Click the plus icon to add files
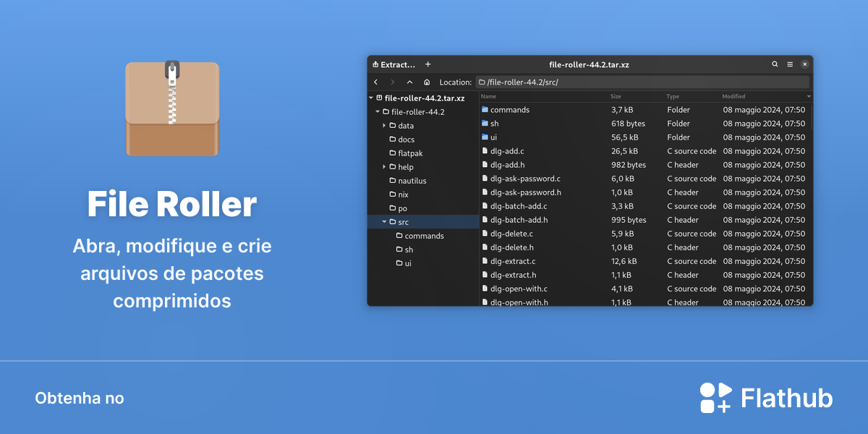Image resolution: width=868 pixels, height=434 pixels. 427,64
